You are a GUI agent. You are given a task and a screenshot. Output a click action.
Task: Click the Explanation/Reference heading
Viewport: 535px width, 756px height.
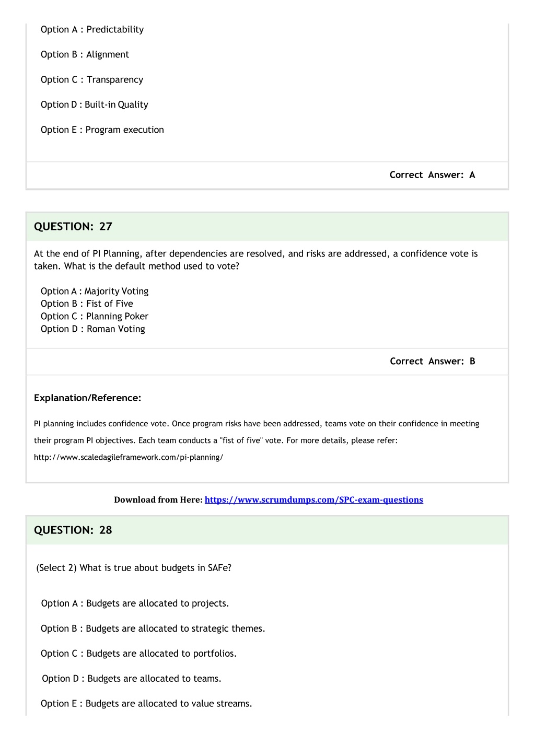88,398
